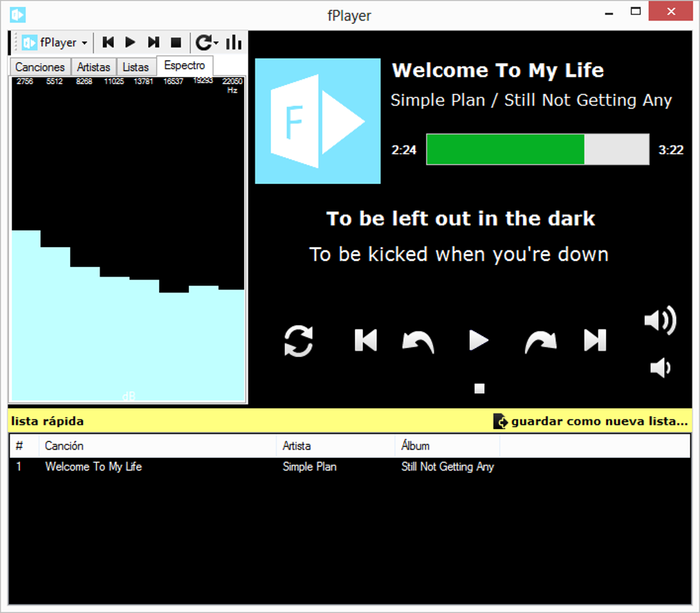Toggle the equalizer bars icon in toolbar
The width and height of the screenshot is (700, 613).
(x=234, y=43)
